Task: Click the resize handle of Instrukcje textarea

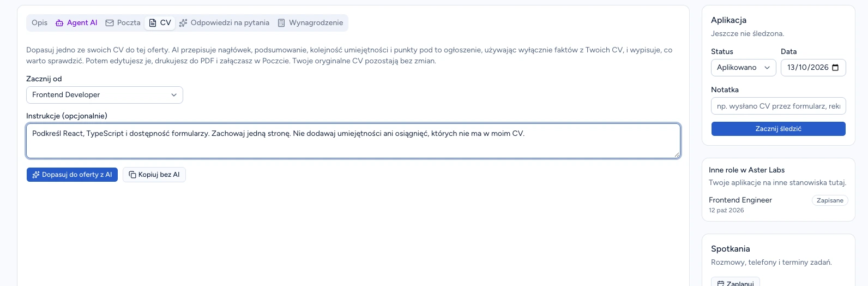Action: coord(677,155)
